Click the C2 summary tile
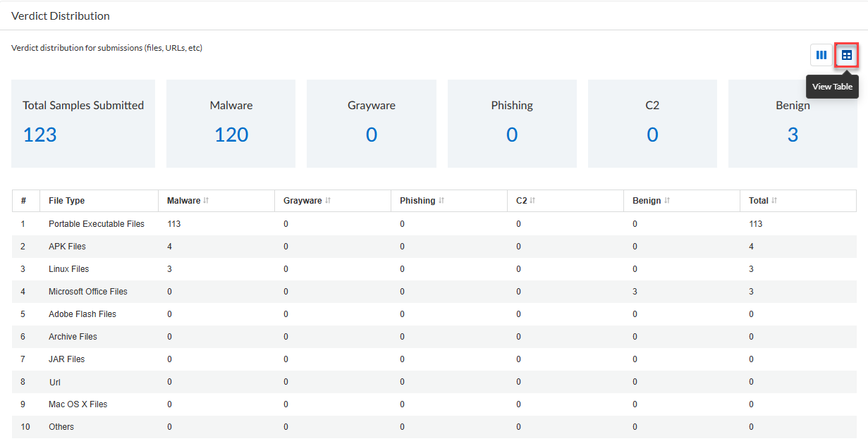The image size is (868, 446). click(x=652, y=123)
